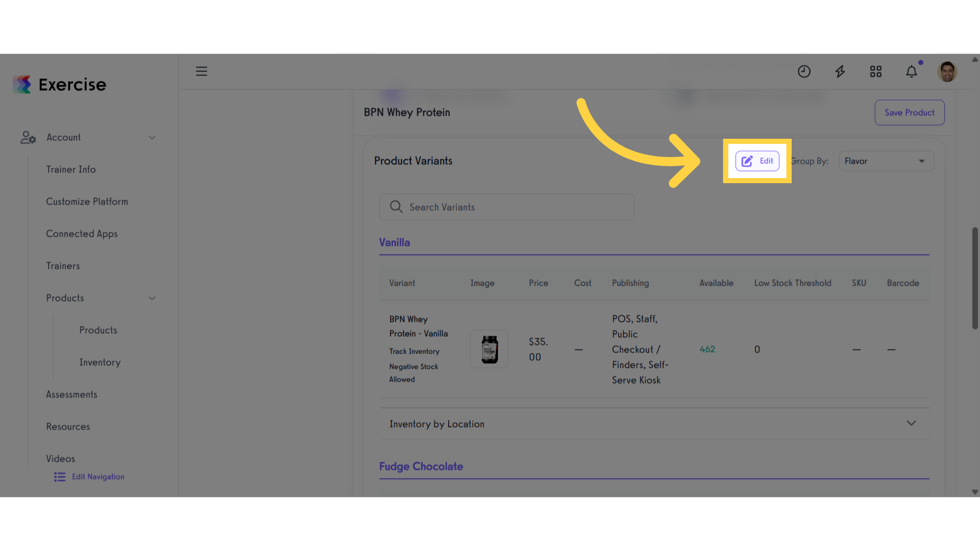Open Resources in sidebar
The width and height of the screenshot is (980, 551).
[x=68, y=427]
